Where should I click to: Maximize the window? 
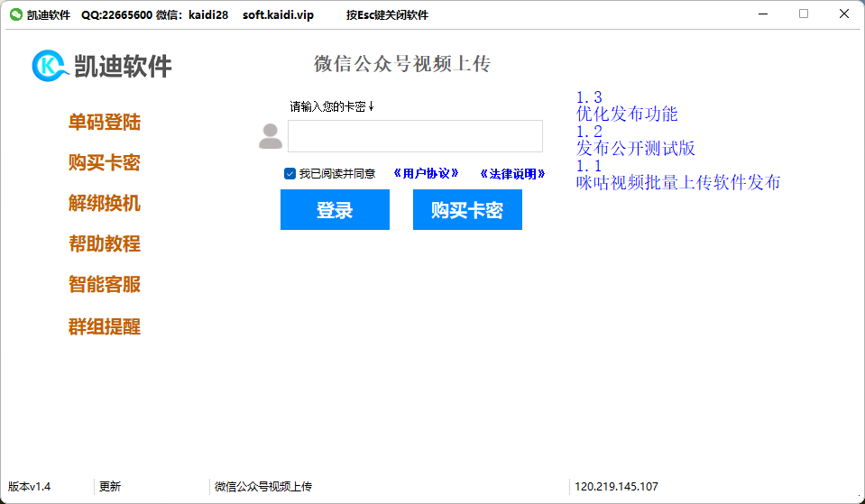[x=804, y=14]
